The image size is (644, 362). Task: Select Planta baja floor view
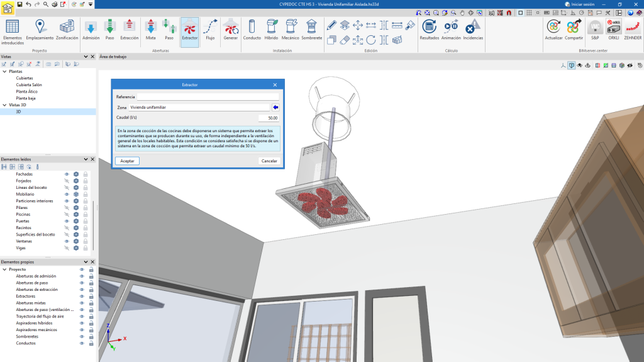[25, 98]
